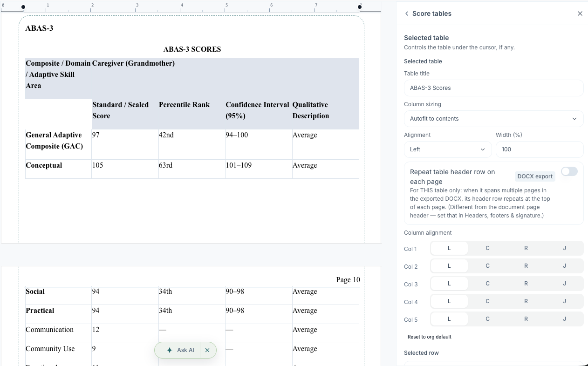Image resolution: width=588 pixels, height=366 pixels.
Task: Set Col 4 alignment to R
Action: click(526, 301)
